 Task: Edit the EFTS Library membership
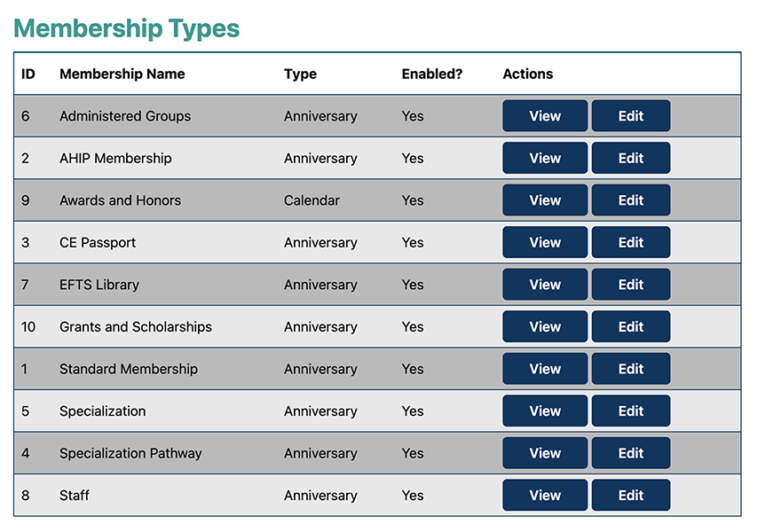630,285
